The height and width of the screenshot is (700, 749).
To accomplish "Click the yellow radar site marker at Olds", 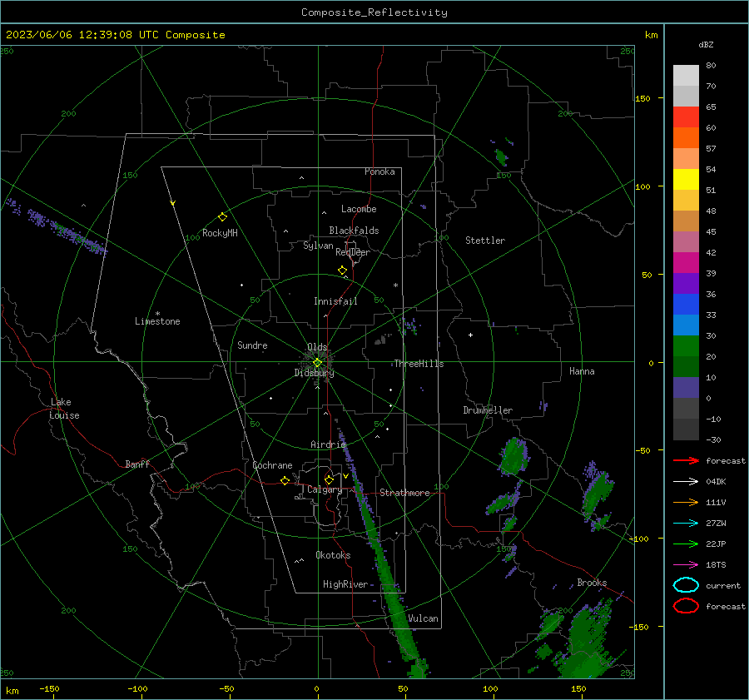I will point(317,363).
